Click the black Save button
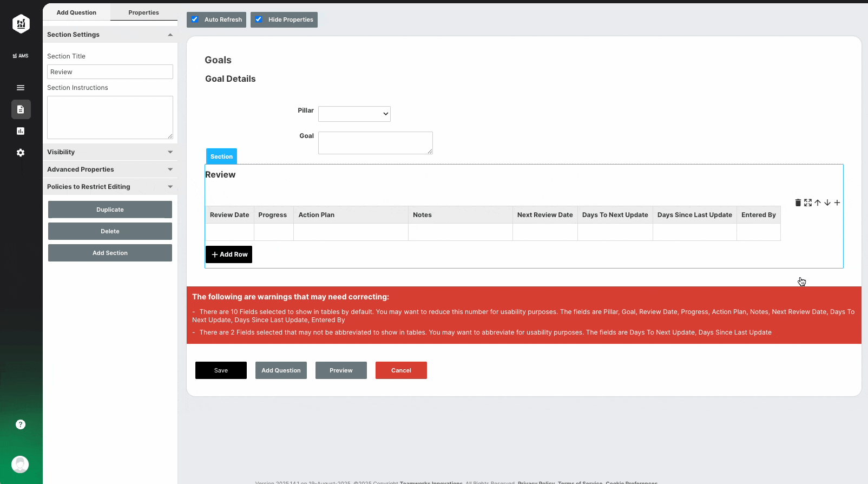This screenshot has width=868, height=484. pyautogui.click(x=221, y=370)
